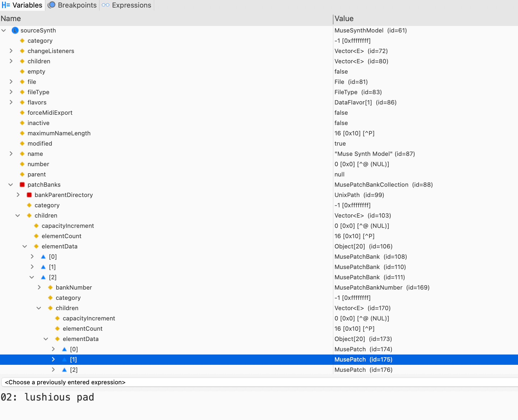Click the red square icon beside patchBanks
This screenshot has height=420, width=518.
pos(22,185)
